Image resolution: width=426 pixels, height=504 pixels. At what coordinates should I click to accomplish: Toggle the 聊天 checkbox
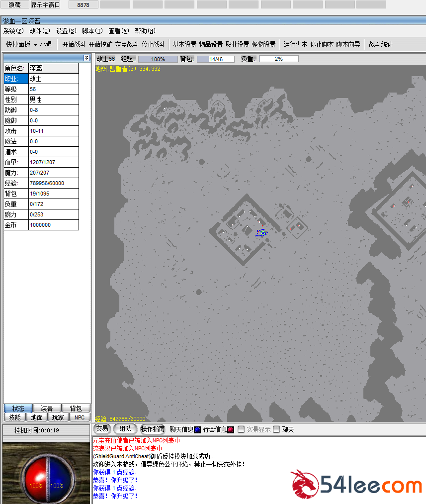pos(277,429)
